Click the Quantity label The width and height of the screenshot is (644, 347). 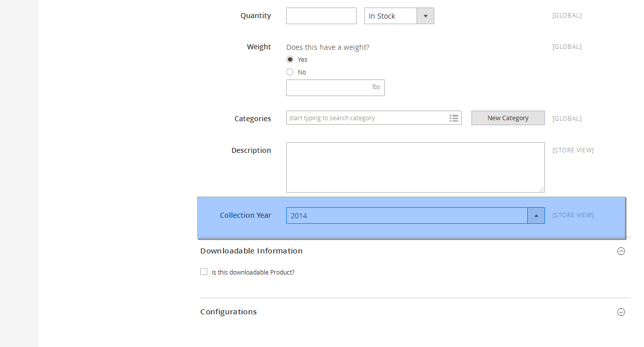[256, 15]
